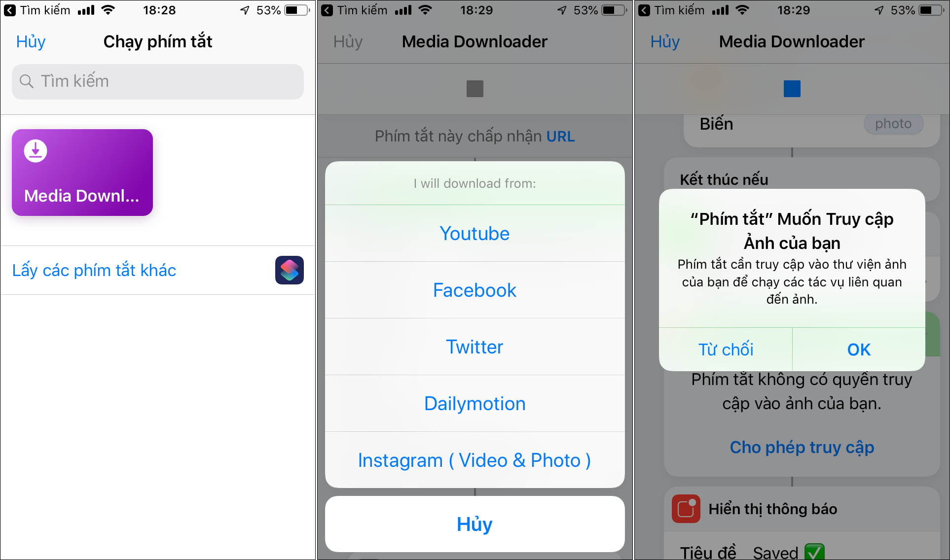Click Từ chối to deny photo access
Screen dimensions: 950x560
723,348
